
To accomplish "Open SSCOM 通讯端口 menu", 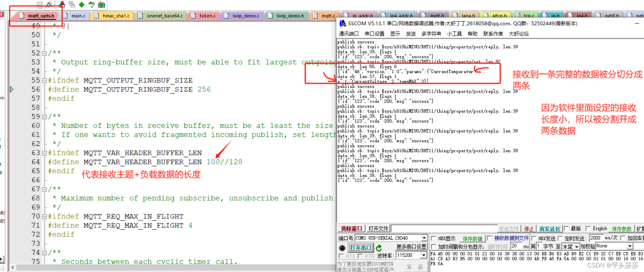I will [x=349, y=34].
